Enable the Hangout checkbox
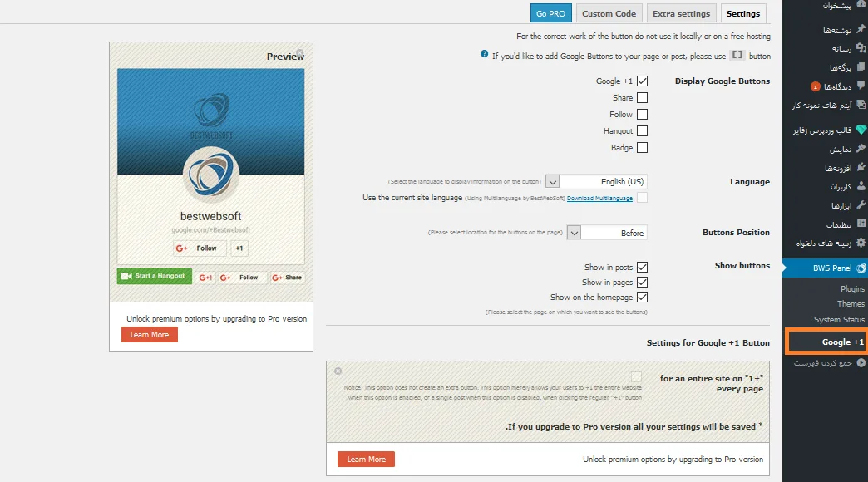Viewport: 868px width, 482px height. point(642,130)
